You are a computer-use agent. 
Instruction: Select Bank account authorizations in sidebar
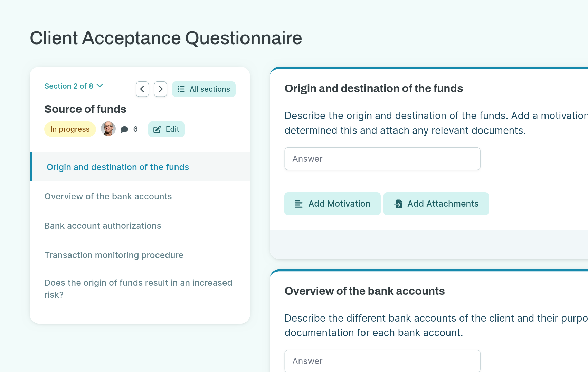tap(103, 226)
